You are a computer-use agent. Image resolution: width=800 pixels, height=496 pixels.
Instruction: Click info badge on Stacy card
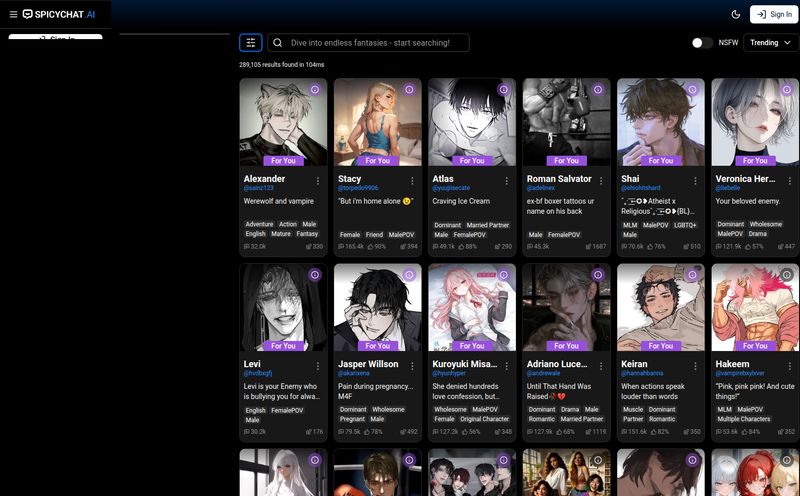[409, 90]
